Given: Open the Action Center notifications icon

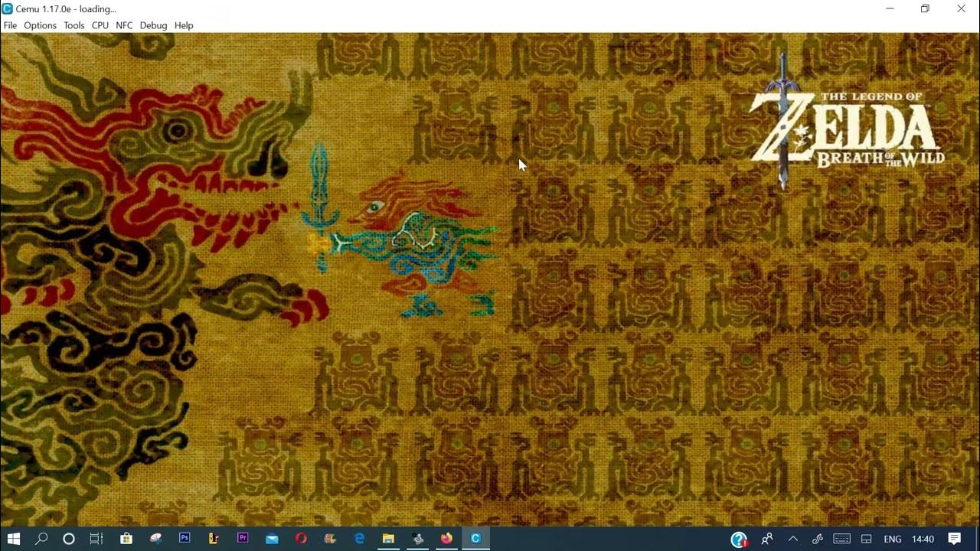Looking at the screenshot, I should pos(955,539).
